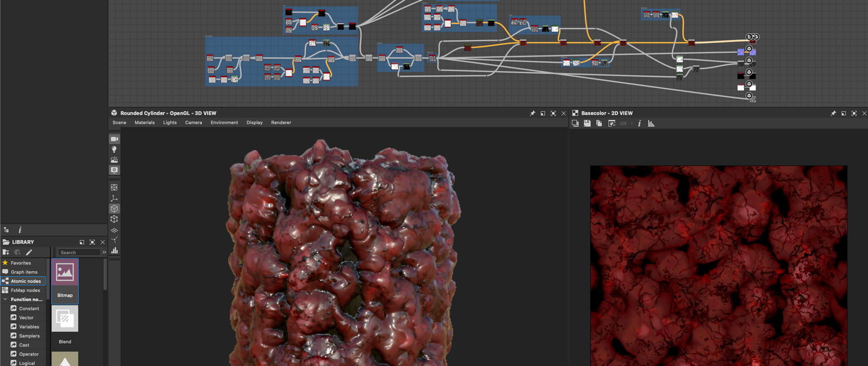Close the Basecolor 2D VIEW panel
The height and width of the screenshot is (366, 868).
click(x=864, y=113)
